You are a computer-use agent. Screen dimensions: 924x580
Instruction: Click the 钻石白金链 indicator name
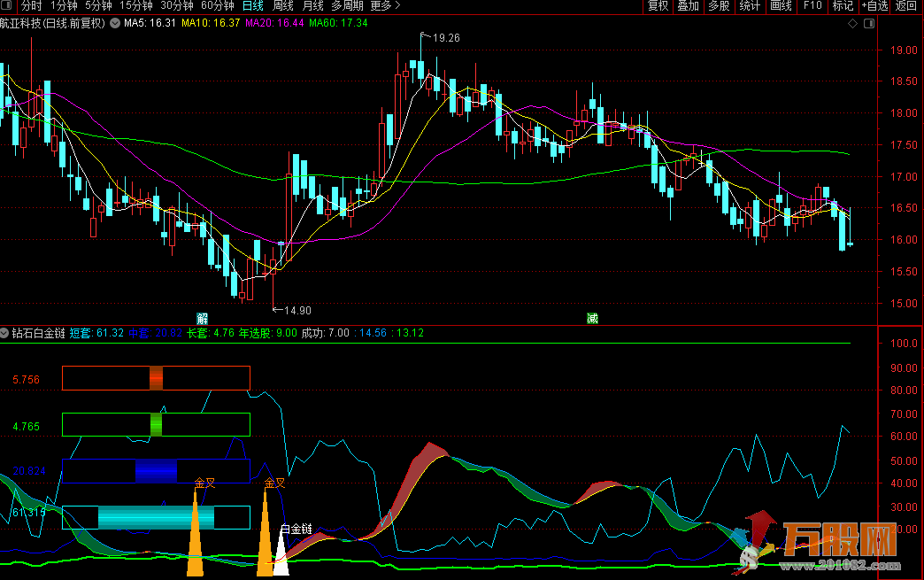coord(38,333)
